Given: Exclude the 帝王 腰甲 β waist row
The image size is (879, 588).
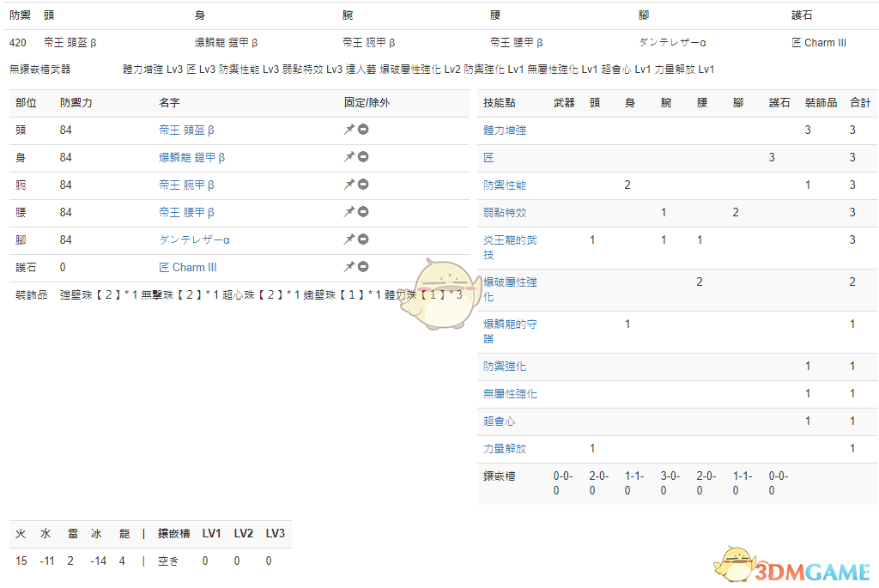Looking at the screenshot, I should coord(363,212).
